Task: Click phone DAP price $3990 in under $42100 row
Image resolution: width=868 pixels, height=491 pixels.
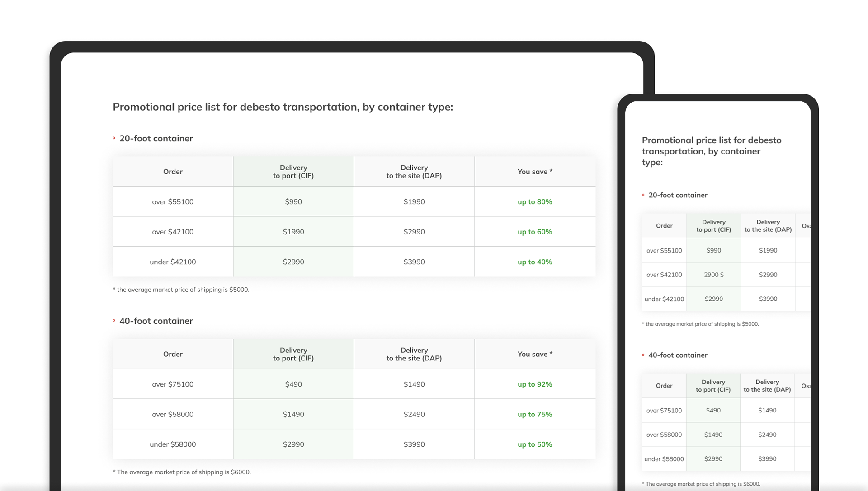Action: (768, 299)
